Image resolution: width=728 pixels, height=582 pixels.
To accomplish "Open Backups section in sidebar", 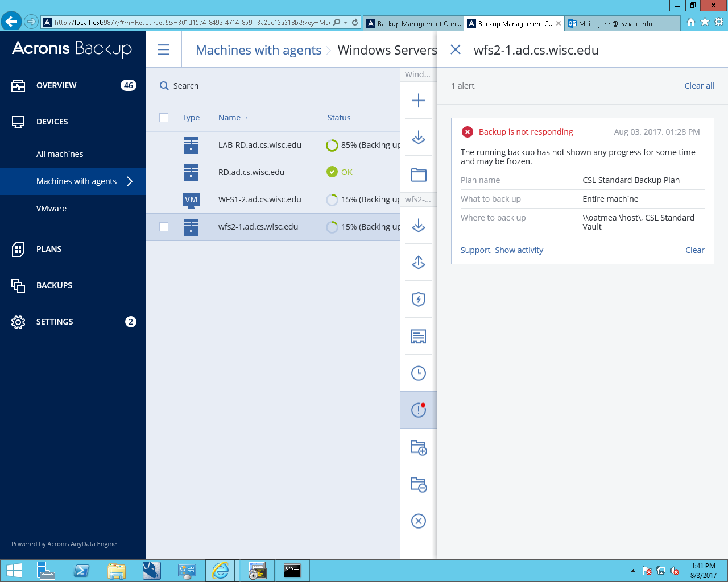I will point(73,285).
